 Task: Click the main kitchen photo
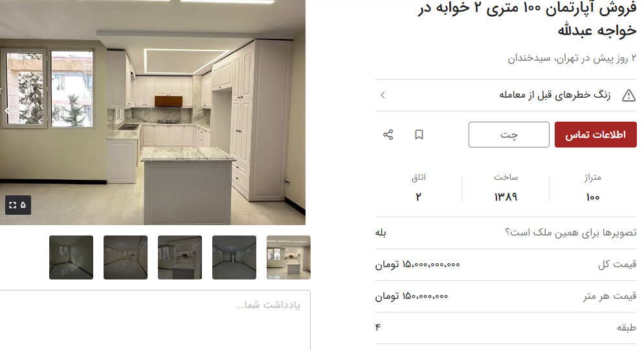tap(152, 113)
